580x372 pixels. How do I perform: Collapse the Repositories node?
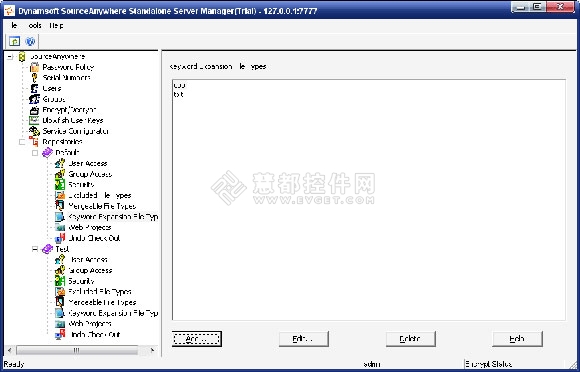click(x=22, y=142)
